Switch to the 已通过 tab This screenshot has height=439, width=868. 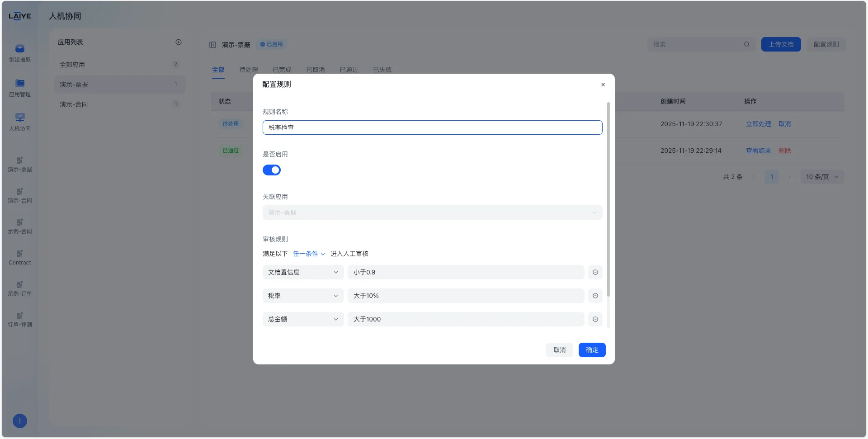tap(349, 70)
